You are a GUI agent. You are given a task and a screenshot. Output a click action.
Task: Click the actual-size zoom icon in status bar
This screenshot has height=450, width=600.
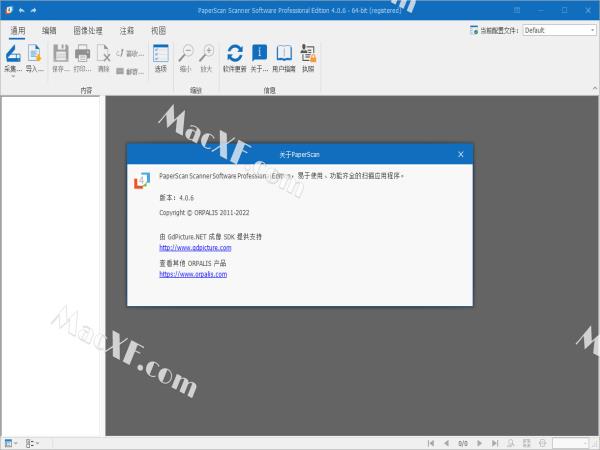point(510,443)
